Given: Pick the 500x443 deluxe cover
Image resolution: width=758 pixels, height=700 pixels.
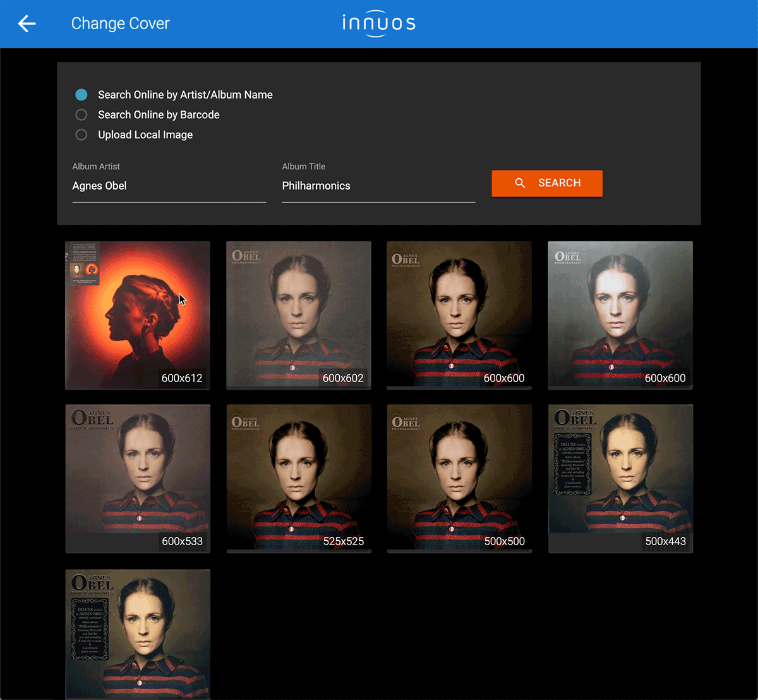Looking at the screenshot, I should tap(620, 478).
